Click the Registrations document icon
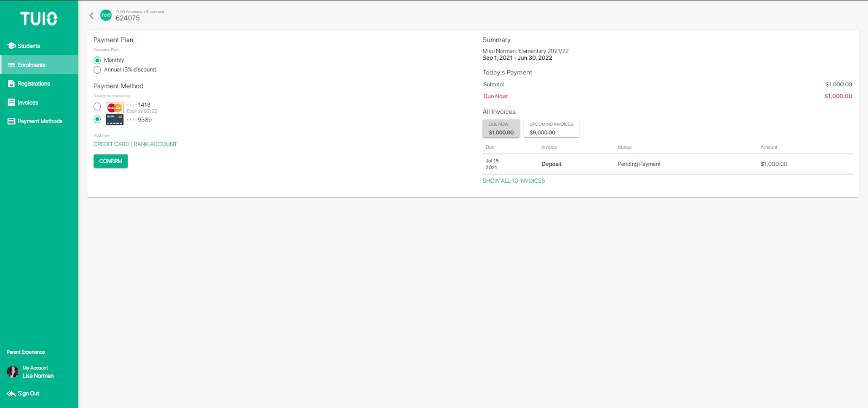The height and width of the screenshot is (408, 868). (x=11, y=84)
